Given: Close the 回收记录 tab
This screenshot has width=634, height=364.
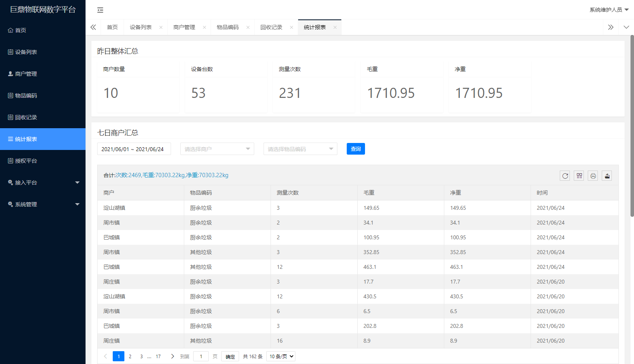Looking at the screenshot, I should tap(292, 28).
